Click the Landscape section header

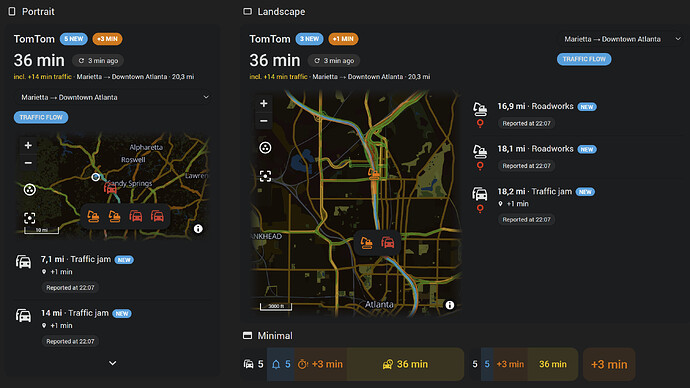tap(274, 11)
